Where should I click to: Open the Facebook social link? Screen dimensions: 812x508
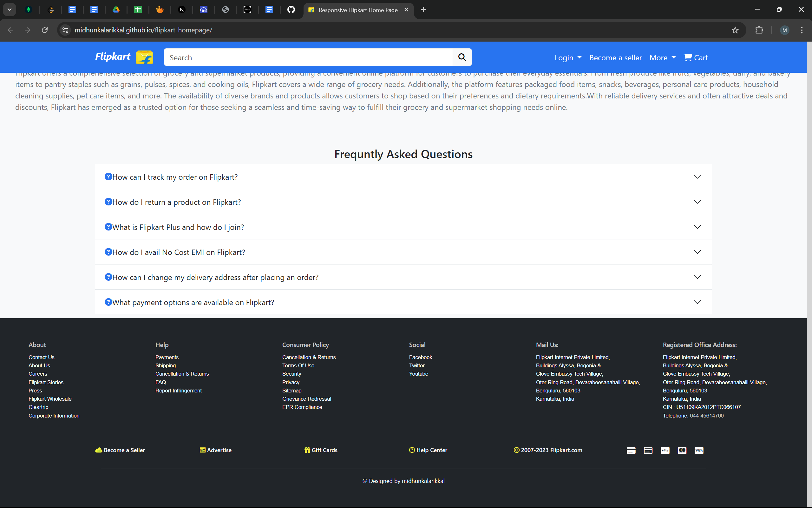coord(420,357)
